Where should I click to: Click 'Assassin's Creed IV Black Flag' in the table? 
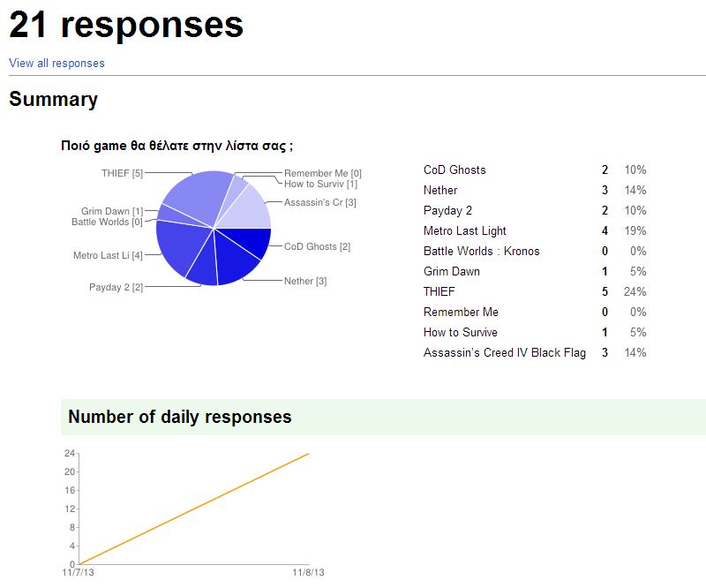[x=505, y=352]
